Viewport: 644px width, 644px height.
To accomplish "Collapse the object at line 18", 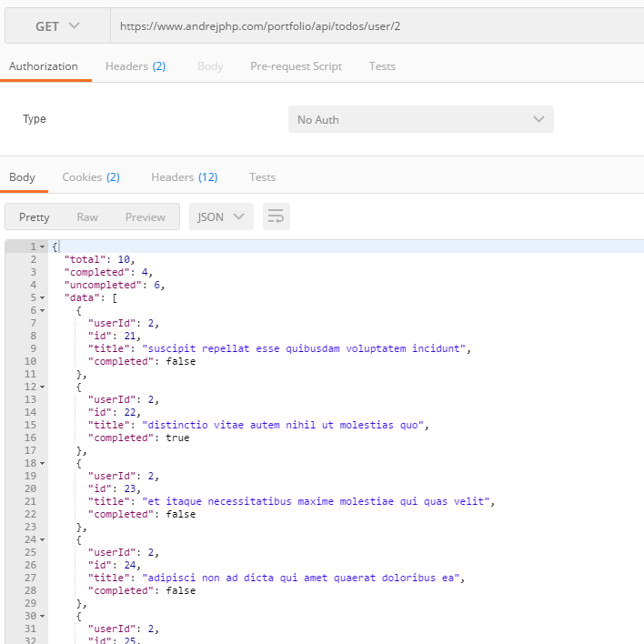I will pos(43,463).
